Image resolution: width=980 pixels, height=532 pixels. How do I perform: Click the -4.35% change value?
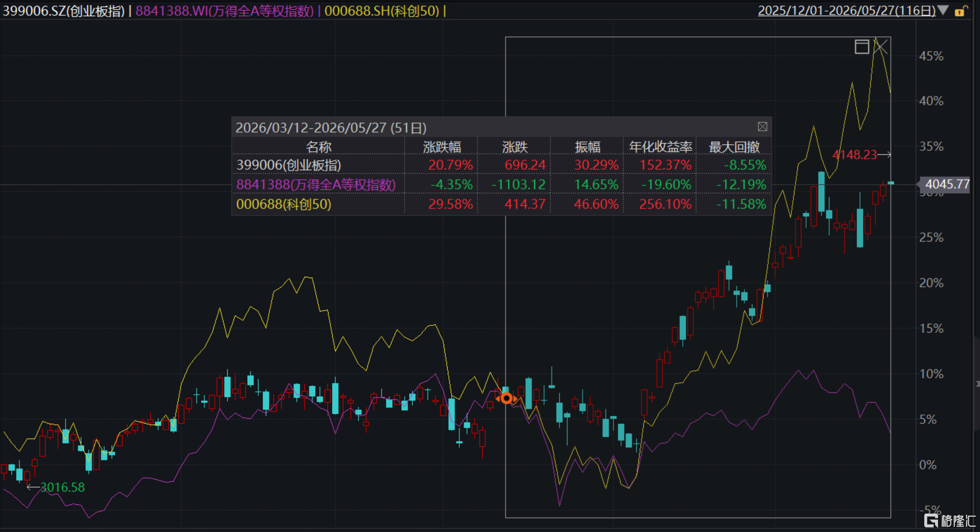(x=451, y=184)
